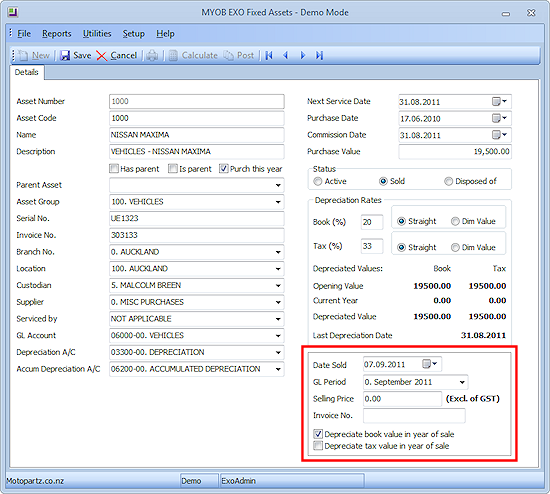Open Purchase Date calendar picker
The height and width of the screenshot is (494, 550).
tap(499, 118)
